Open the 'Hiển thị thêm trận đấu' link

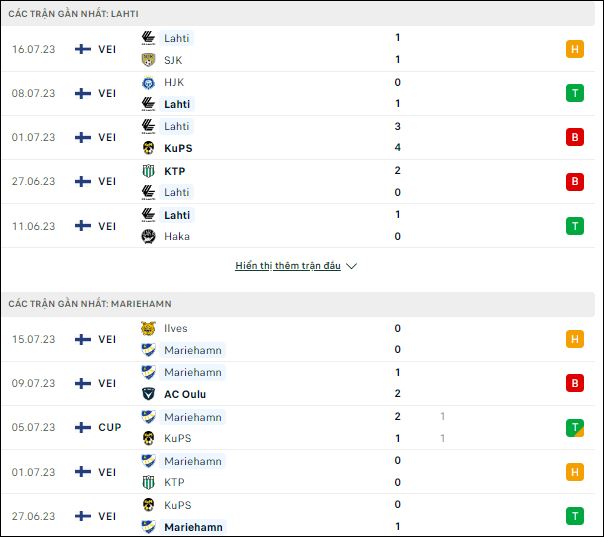pos(288,266)
